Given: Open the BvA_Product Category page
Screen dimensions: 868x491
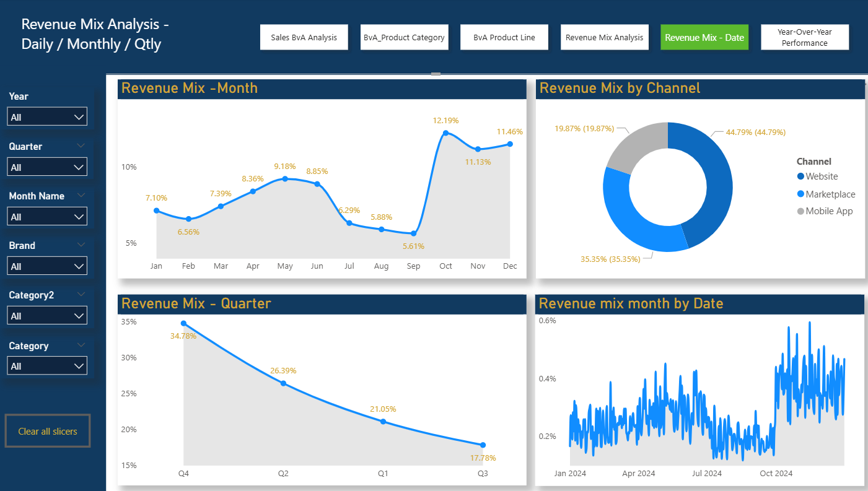Looking at the screenshot, I should click(404, 37).
